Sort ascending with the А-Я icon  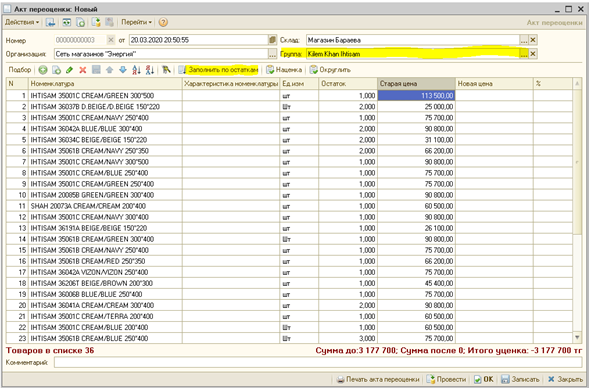136,70
